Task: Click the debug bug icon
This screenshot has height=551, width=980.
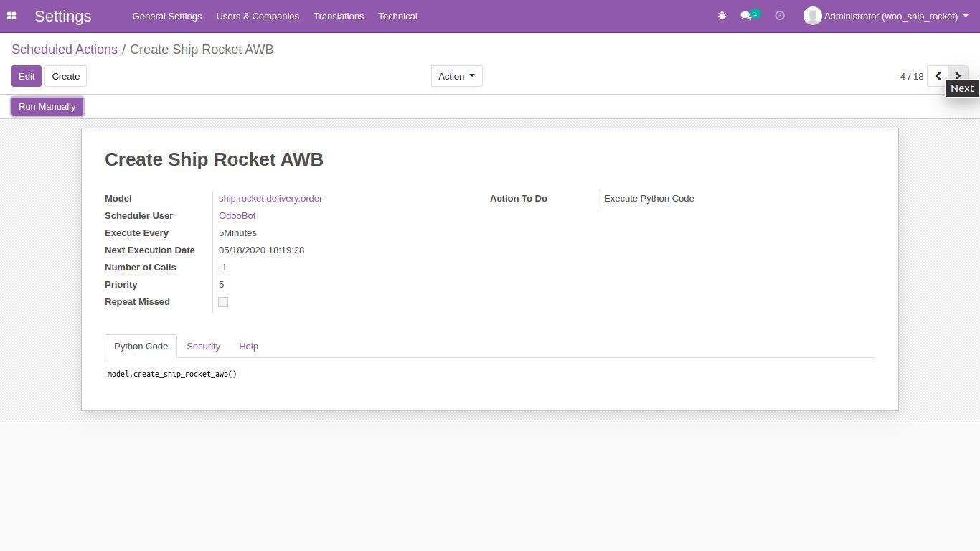Action: 722,16
